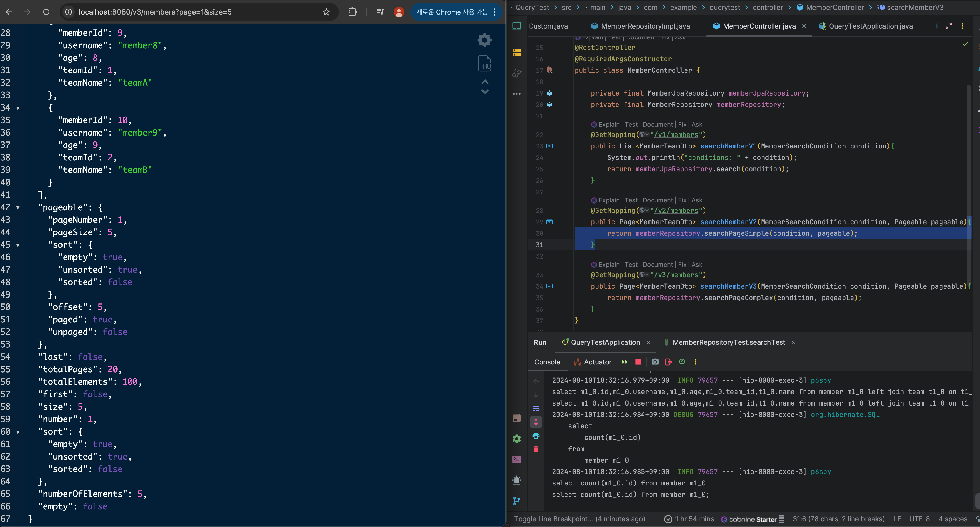This screenshot has width=980, height=527.
Task: Print console output via printer icon
Action: [x=536, y=436]
